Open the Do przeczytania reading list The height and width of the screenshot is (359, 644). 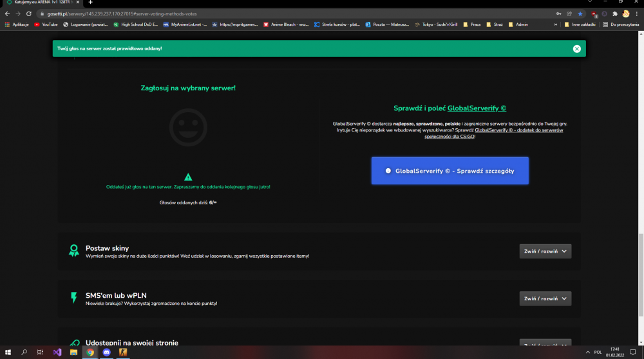tap(621, 24)
